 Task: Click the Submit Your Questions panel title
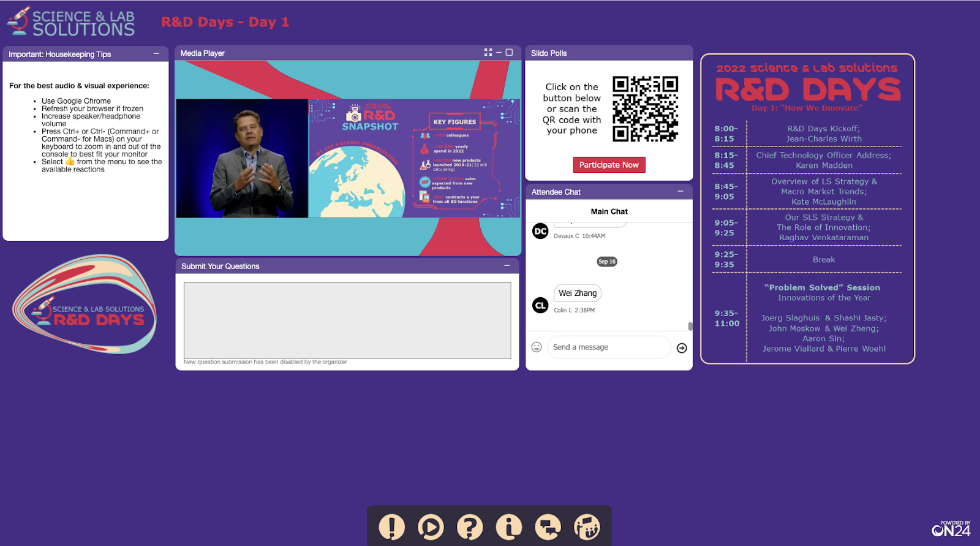point(220,266)
